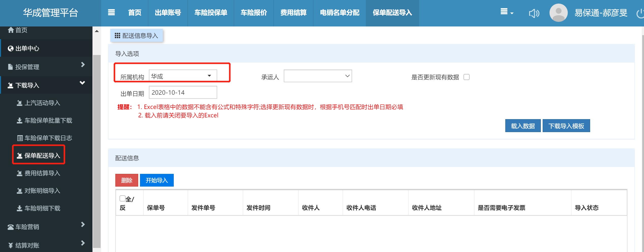Click the sidebar scroll up arrow

pos(97,31)
